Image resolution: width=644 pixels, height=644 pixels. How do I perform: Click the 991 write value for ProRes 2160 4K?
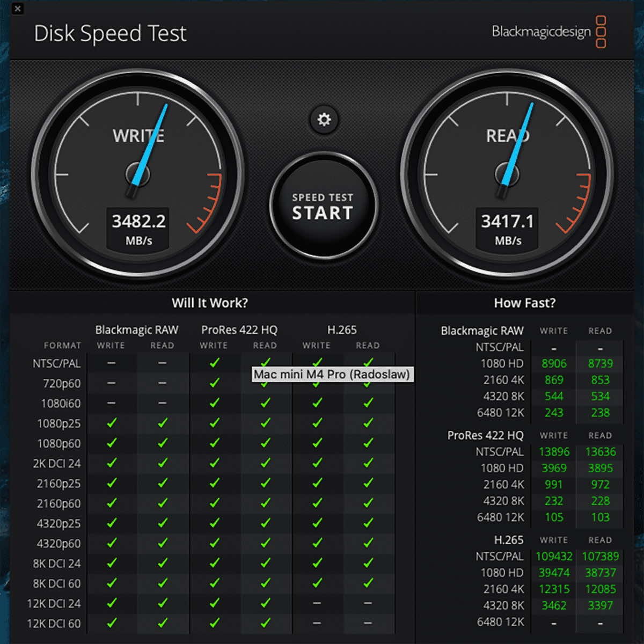(x=554, y=485)
